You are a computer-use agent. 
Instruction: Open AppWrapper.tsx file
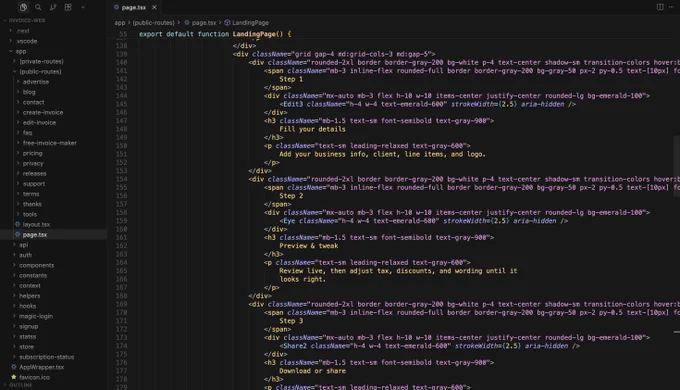[41, 367]
